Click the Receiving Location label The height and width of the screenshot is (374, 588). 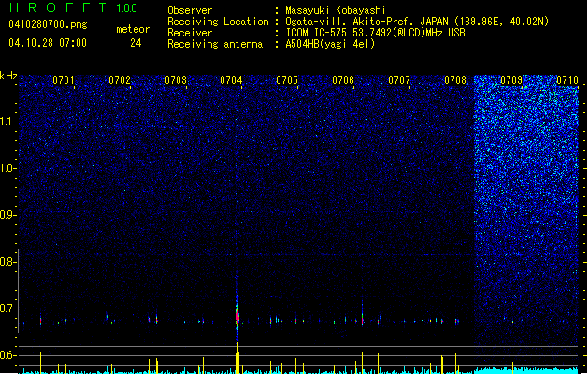(218, 22)
